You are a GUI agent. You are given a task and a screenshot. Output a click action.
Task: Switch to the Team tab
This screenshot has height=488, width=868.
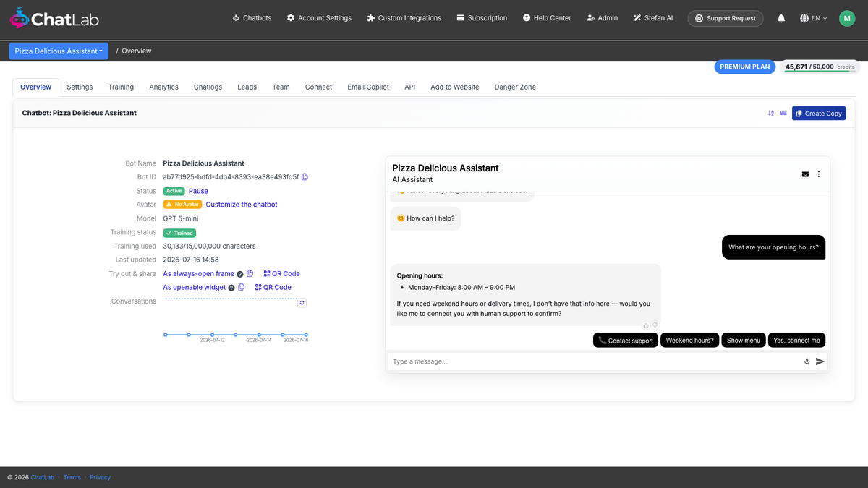[x=281, y=87]
